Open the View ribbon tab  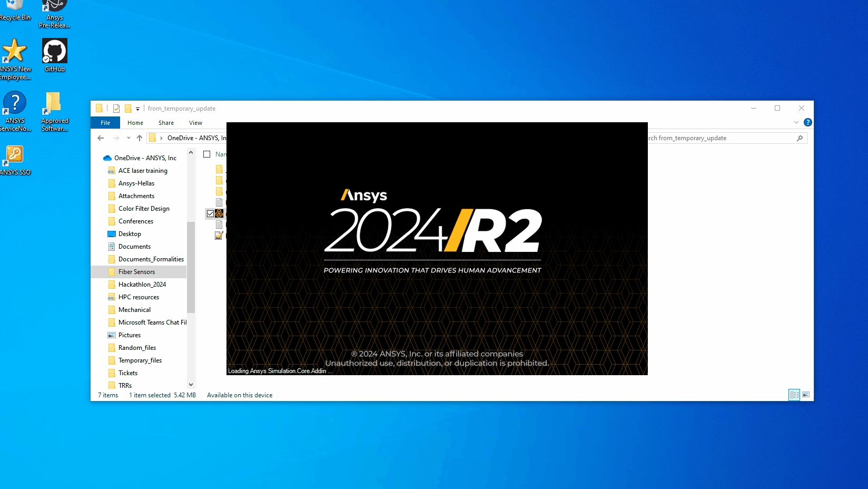point(195,123)
